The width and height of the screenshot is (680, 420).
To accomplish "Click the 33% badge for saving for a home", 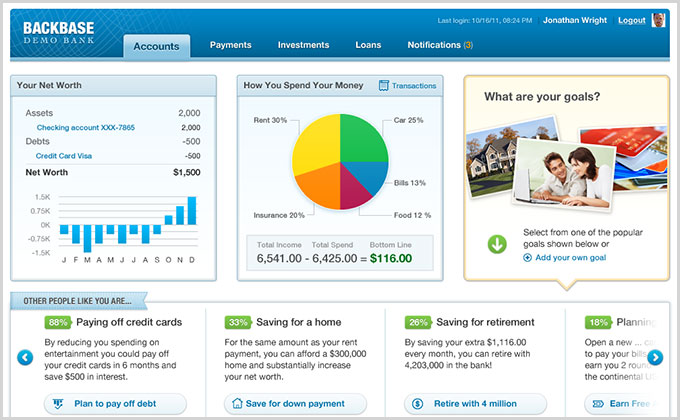I will [238, 322].
